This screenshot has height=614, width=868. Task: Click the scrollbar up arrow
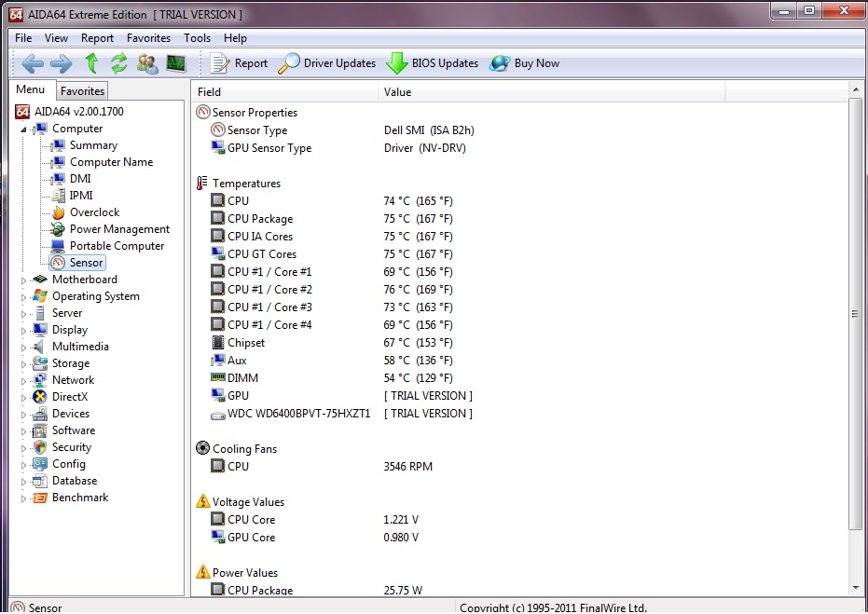pos(856,89)
